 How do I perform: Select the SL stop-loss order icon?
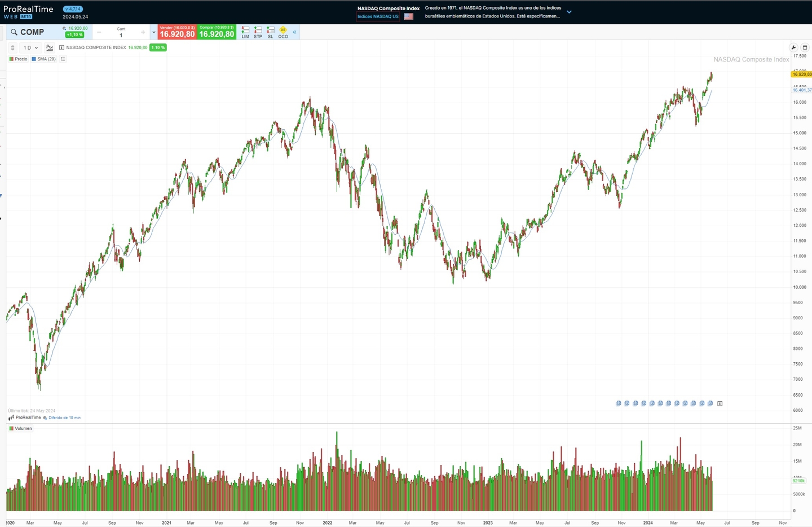coord(270,32)
